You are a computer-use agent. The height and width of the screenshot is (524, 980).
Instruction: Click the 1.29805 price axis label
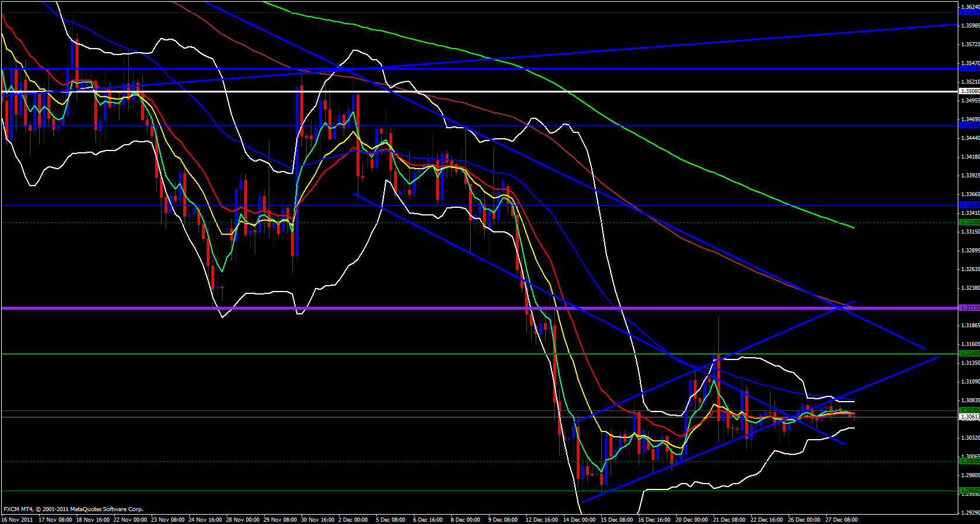tap(970, 475)
